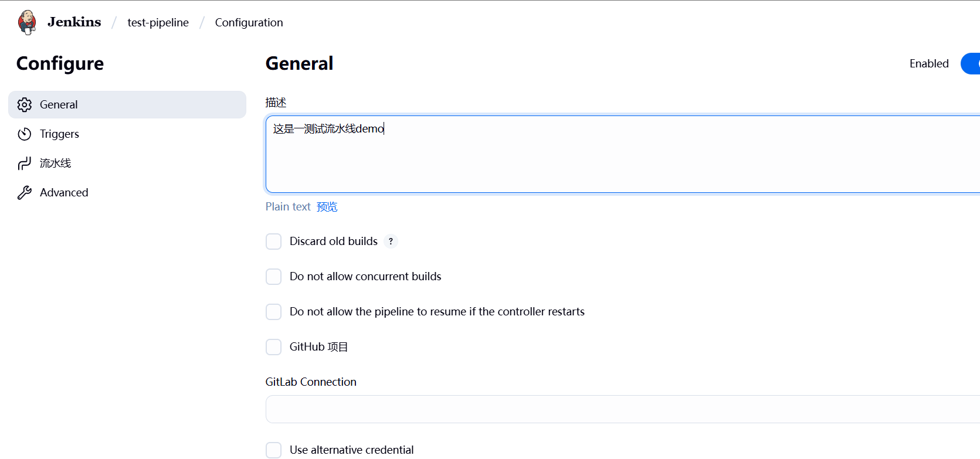Check Discard old builds checkbox
Image resolution: width=980 pixels, height=459 pixels.
click(x=273, y=242)
